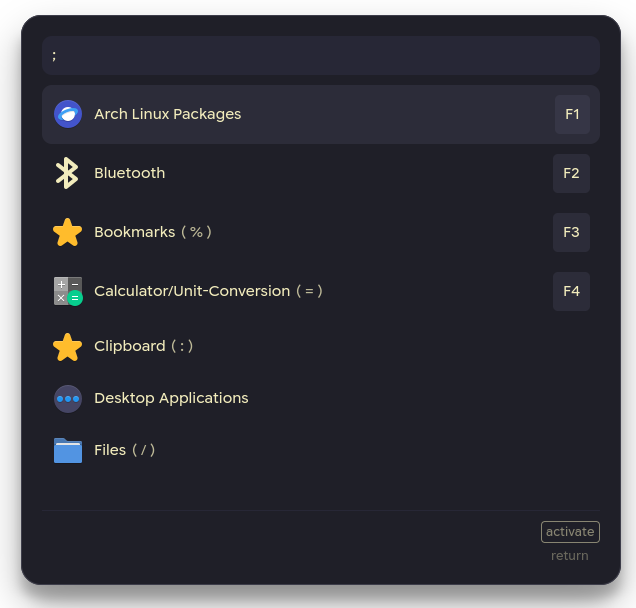636x608 pixels.
Task: Open the Bluetooth provider entry
Action: point(130,173)
